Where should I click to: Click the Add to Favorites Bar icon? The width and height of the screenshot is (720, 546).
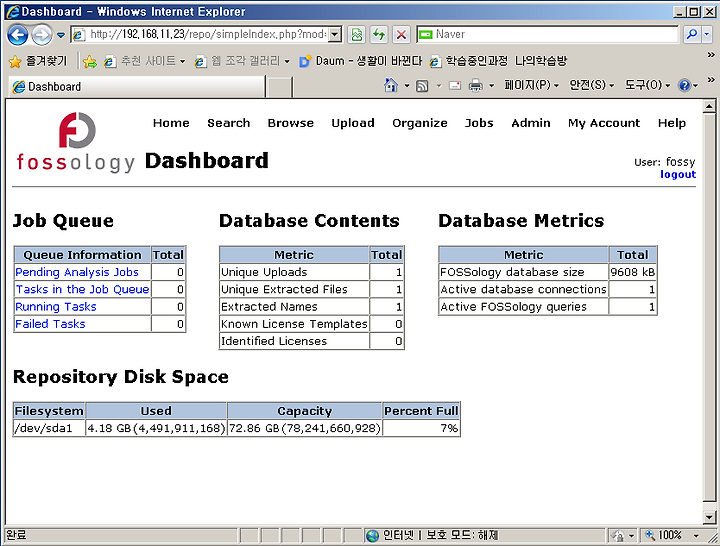click(90, 62)
